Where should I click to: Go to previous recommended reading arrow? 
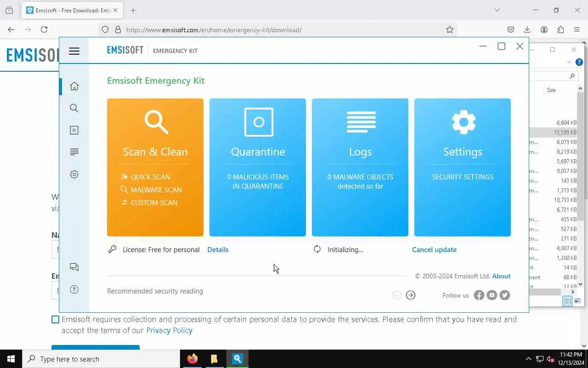coord(397,295)
